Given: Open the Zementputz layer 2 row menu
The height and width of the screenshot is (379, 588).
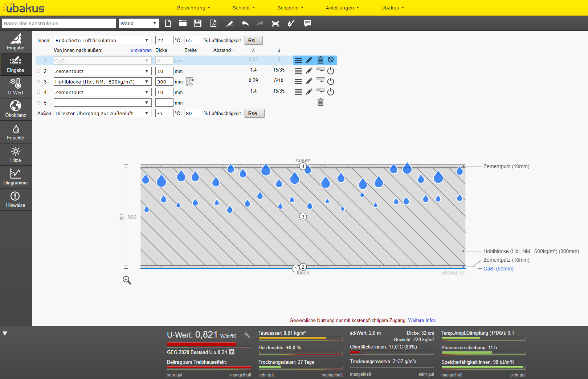Looking at the screenshot, I should click(298, 71).
